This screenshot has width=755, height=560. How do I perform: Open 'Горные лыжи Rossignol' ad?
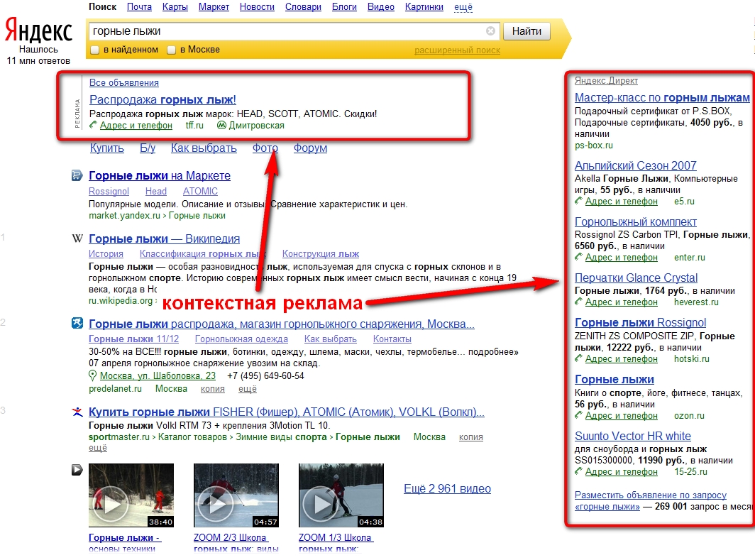pos(640,323)
